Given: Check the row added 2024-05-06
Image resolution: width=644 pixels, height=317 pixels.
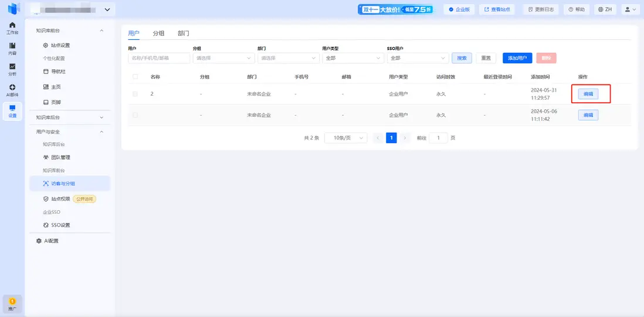Looking at the screenshot, I should [135, 115].
